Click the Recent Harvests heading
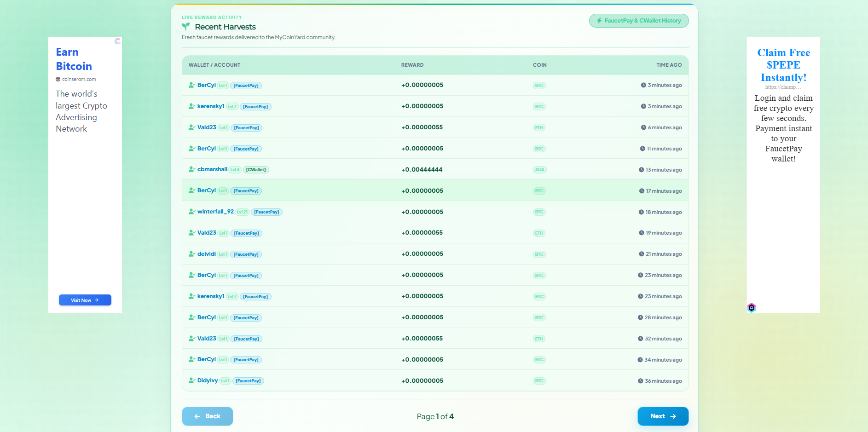Image resolution: width=868 pixels, height=432 pixels. (x=225, y=27)
